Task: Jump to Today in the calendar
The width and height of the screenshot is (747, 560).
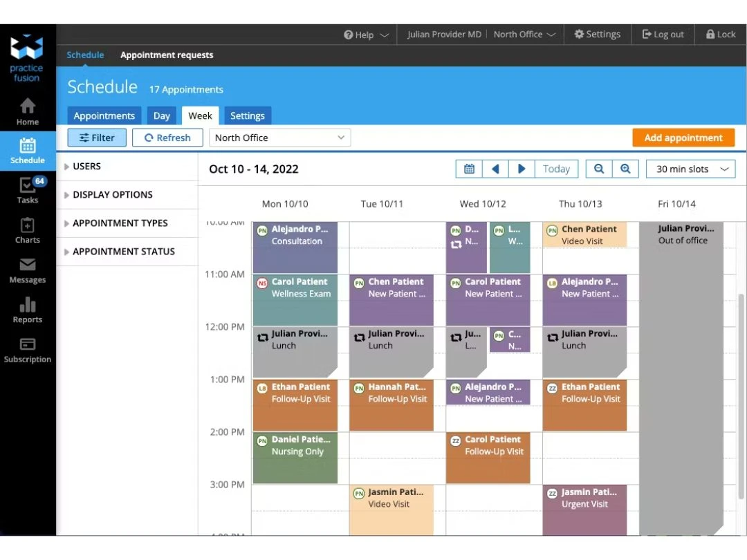Action: [x=556, y=169]
